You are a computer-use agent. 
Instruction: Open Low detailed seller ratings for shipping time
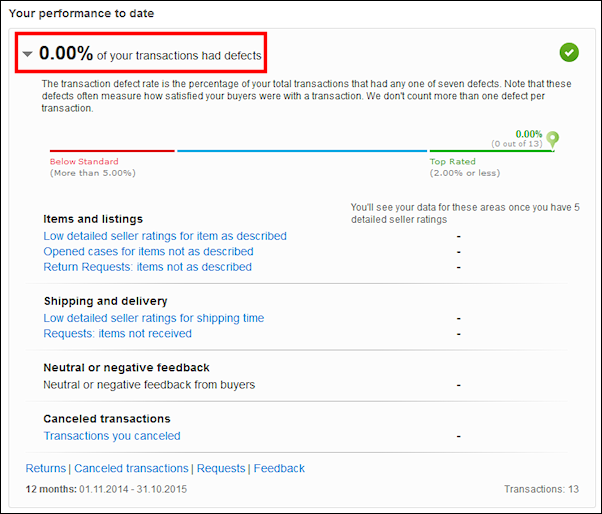pos(154,318)
